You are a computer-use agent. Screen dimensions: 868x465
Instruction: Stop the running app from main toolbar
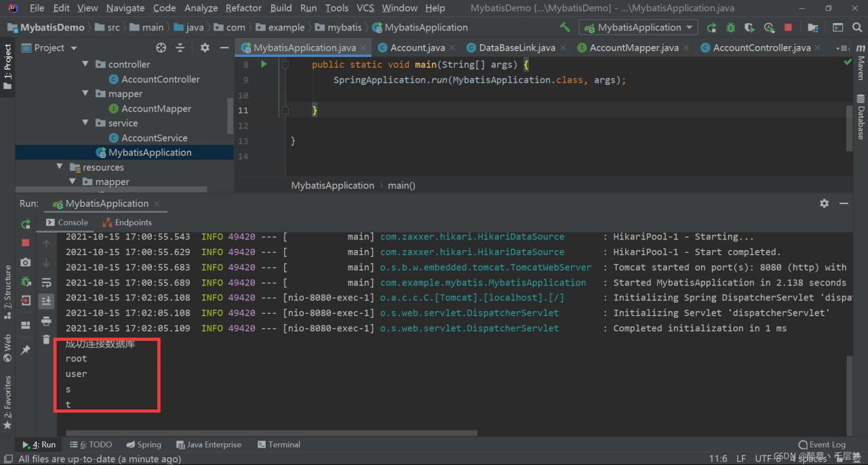pos(788,28)
